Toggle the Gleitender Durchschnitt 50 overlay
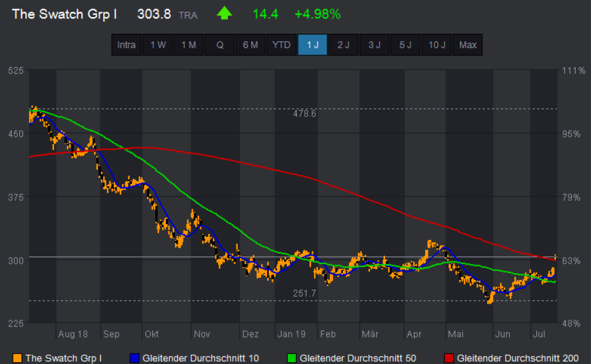The height and width of the screenshot is (364, 591). [358, 358]
